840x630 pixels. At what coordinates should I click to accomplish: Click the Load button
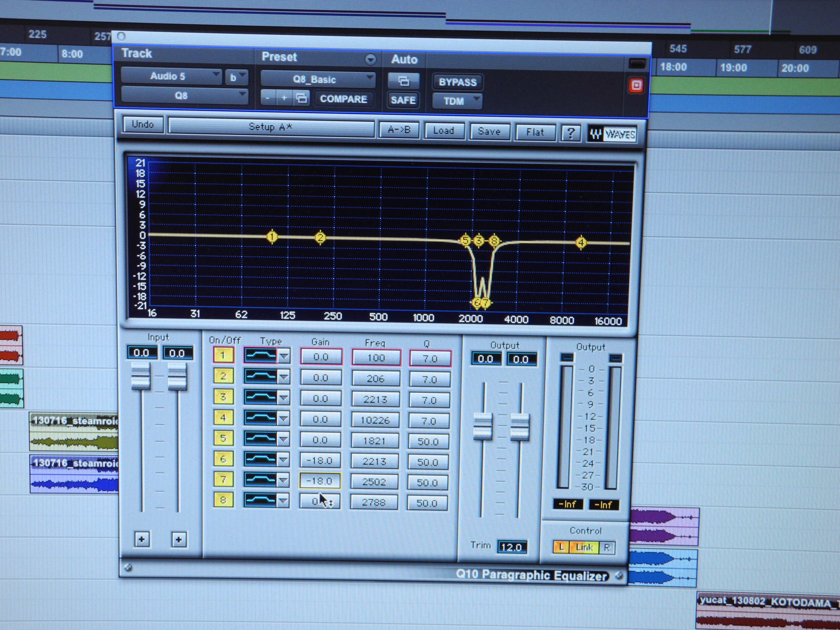tap(444, 131)
